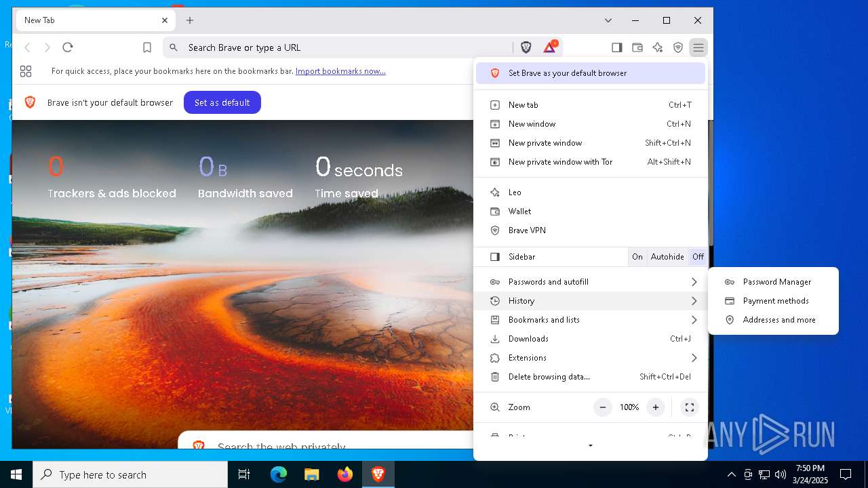Click the Set as default button
868x488 pixels.
[x=222, y=102]
